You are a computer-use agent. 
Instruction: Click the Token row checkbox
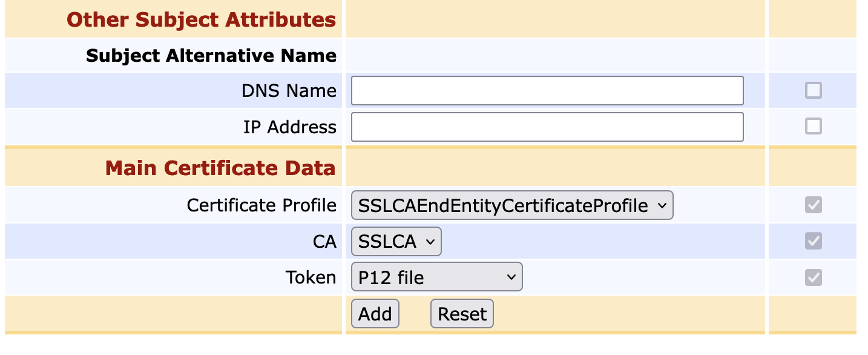(x=813, y=277)
